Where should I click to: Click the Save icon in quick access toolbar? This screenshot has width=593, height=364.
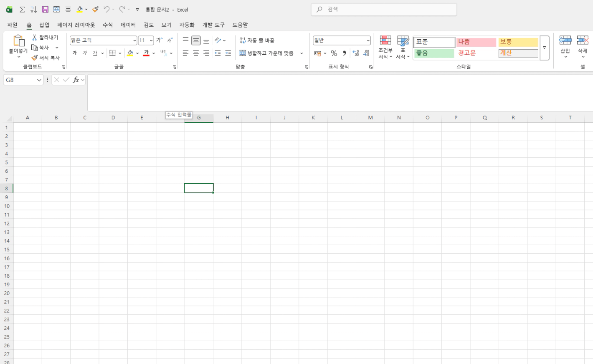45,9
